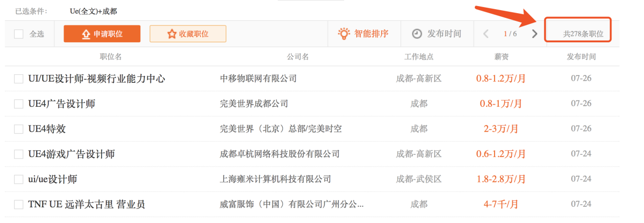
Task: Click salary 0.8-1.2万/月
Action: pos(501,79)
